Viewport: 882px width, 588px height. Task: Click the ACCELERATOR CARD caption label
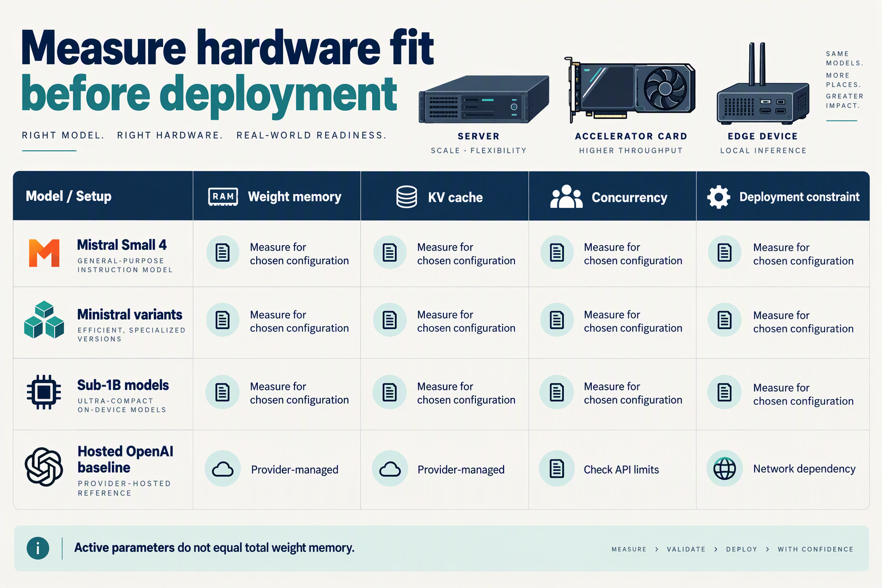631,137
